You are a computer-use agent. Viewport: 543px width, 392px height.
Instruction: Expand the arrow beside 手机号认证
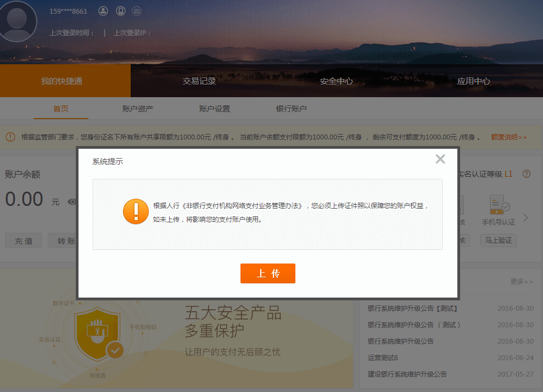pyautogui.click(x=524, y=216)
